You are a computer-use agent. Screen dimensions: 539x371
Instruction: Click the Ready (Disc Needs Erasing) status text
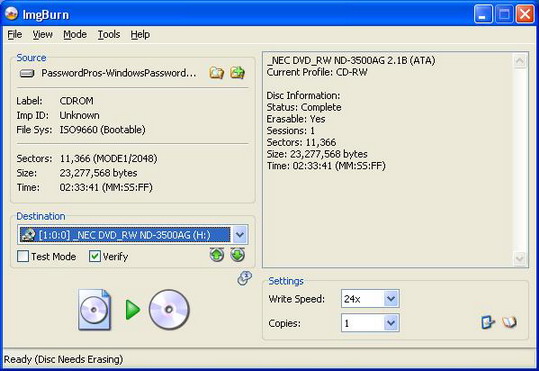click(x=63, y=359)
